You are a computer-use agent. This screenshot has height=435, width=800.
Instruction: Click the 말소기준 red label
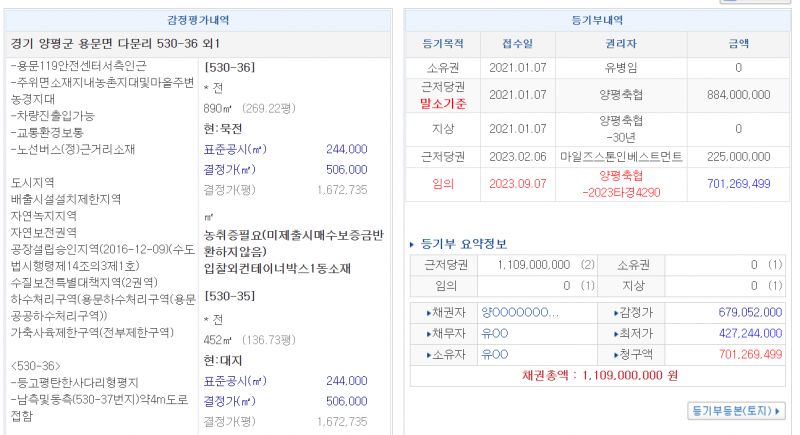tap(442, 103)
